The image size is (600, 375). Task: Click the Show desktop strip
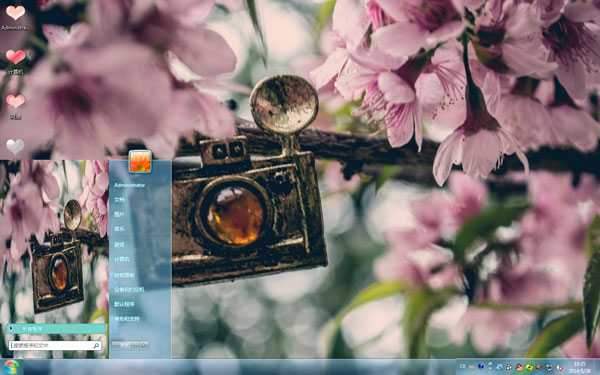[597, 367]
